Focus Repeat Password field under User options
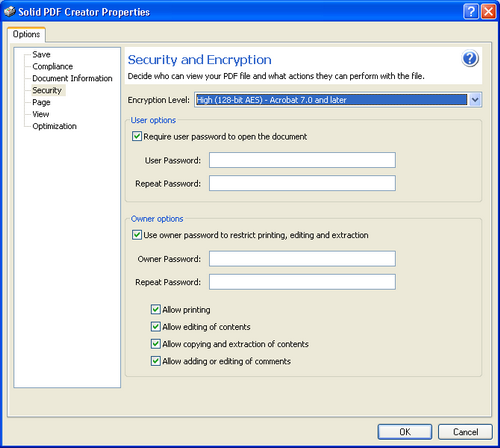The image size is (500, 448). click(302, 183)
